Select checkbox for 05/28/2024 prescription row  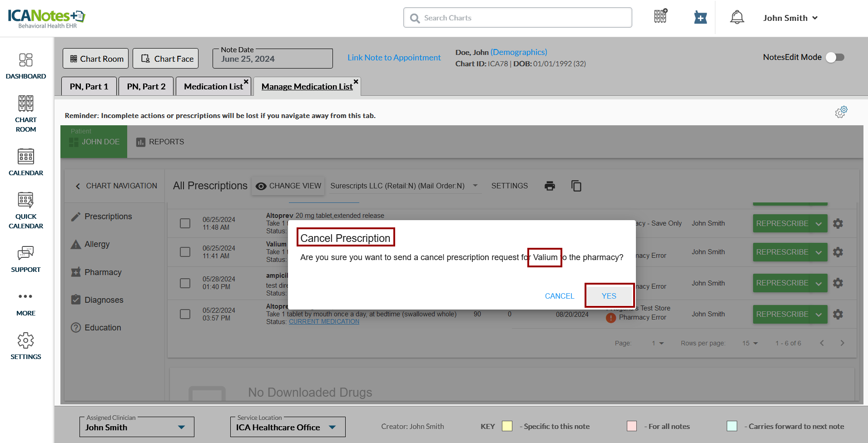[x=185, y=283]
